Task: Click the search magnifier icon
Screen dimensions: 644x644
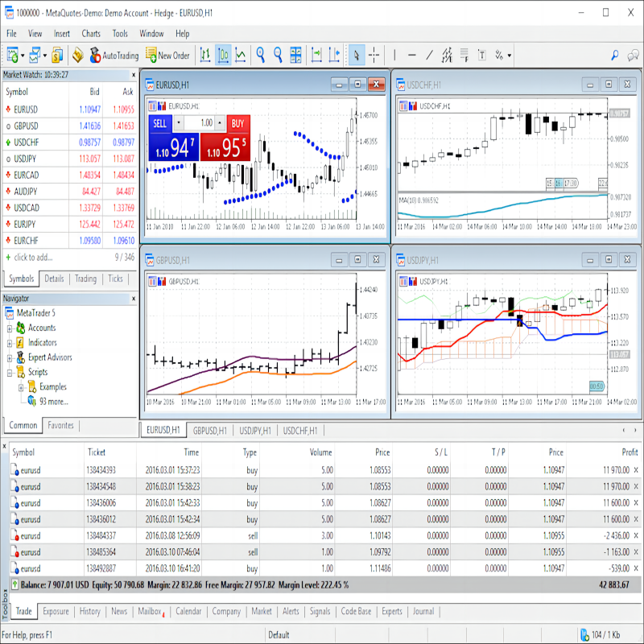Action: coord(615,55)
